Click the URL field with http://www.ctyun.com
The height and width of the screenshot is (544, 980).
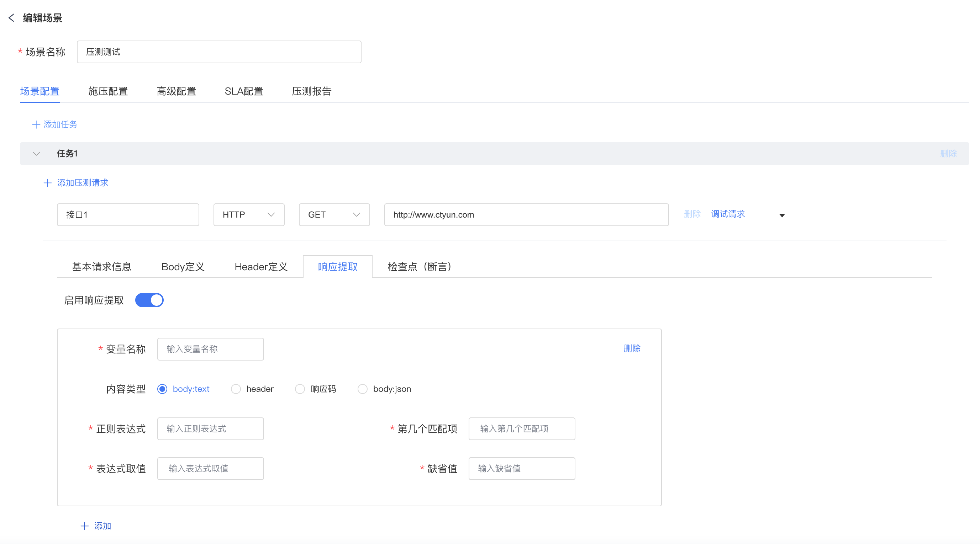(x=526, y=215)
